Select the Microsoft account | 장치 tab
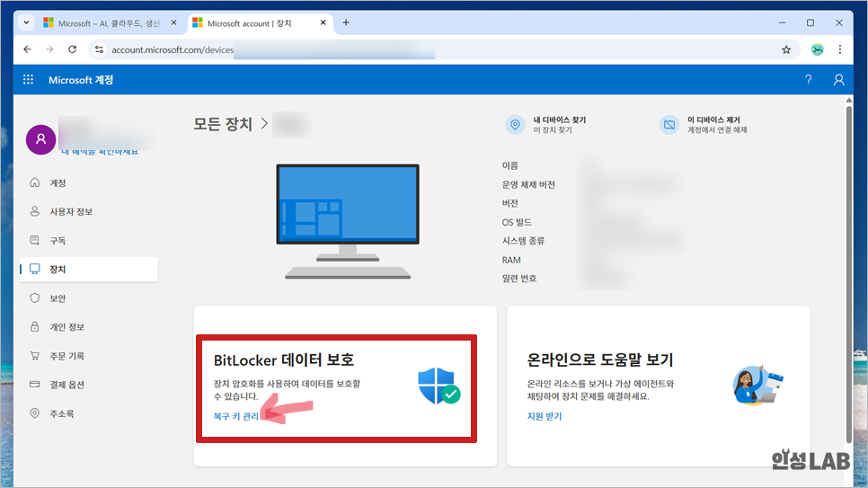Screen dimensions: 868x488 click(x=261, y=22)
